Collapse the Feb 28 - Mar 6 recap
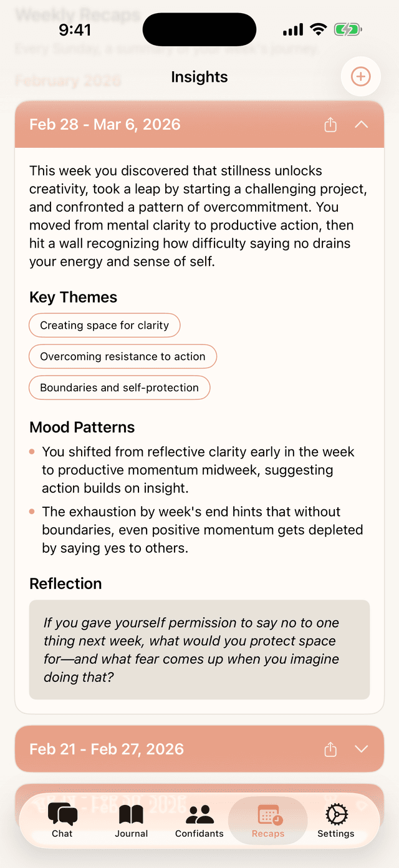This screenshot has width=399, height=868. (361, 125)
